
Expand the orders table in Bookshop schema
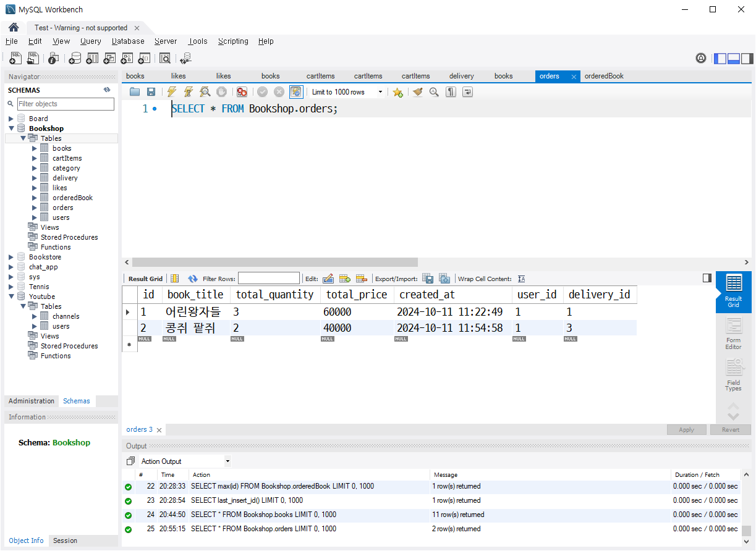(x=35, y=208)
